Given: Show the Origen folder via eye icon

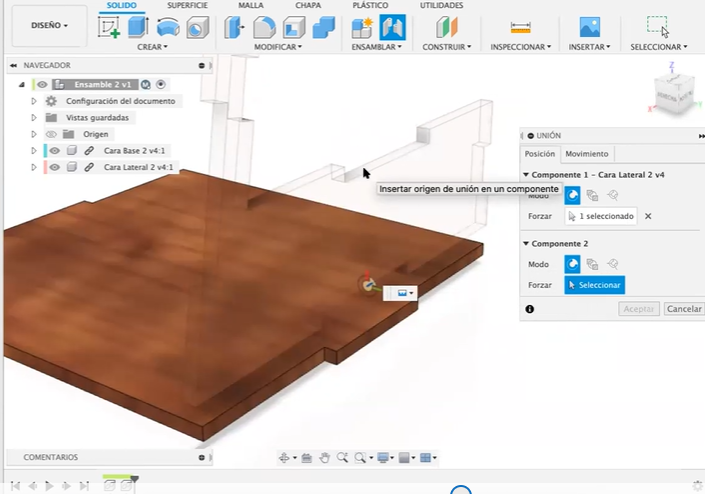Looking at the screenshot, I should pyautogui.click(x=51, y=134).
